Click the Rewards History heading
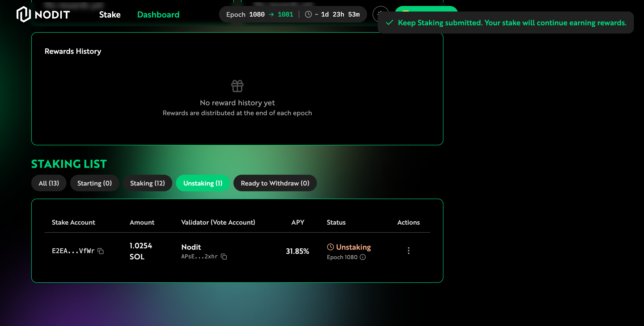644x326 pixels. (73, 51)
